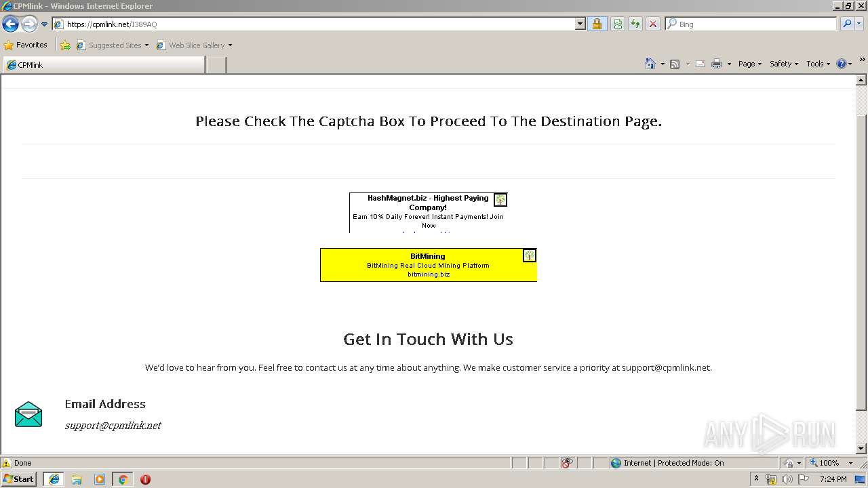
Task: Expand the command bar overflow chevron
Action: coord(862,60)
